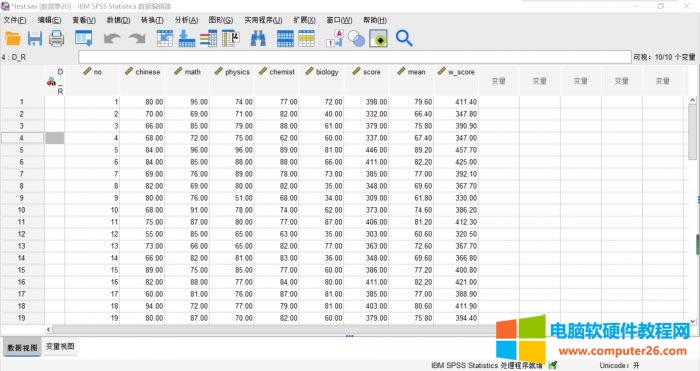700x371 pixels.
Task: Open the 转换(T) Transform menu
Action: coord(152,20)
